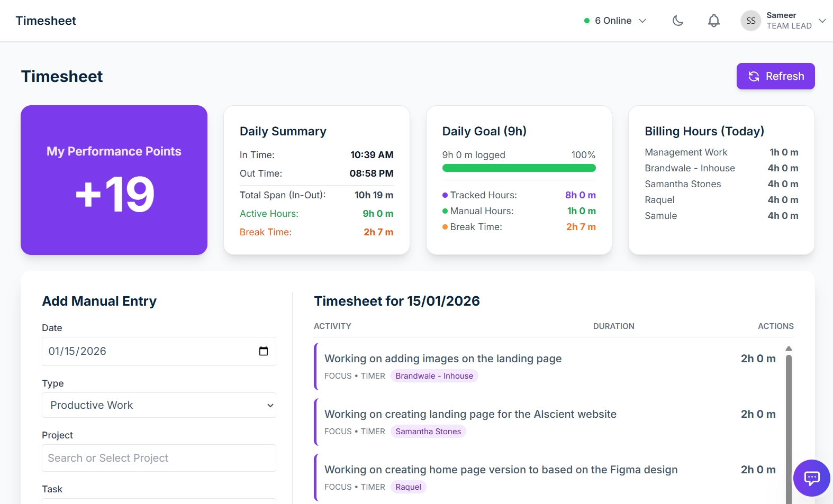The image size is (833, 504).
Task: Click the scrollbar up arrow in timesheet list
Action: 789,349
